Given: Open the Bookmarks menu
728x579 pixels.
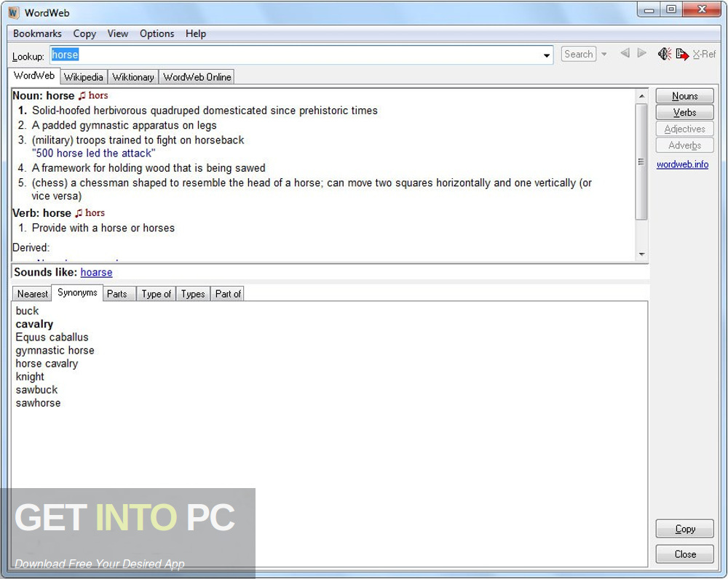Looking at the screenshot, I should 37,34.
